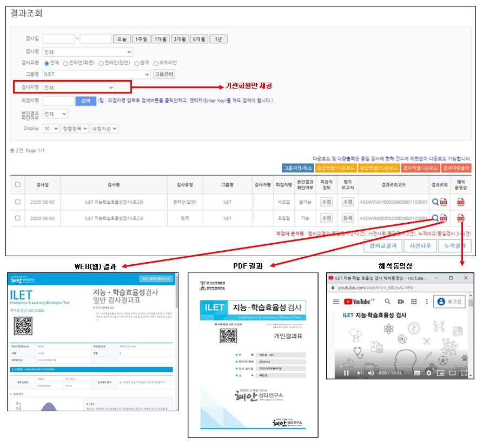
Task: Click the 결과엑셀다운로드 button
Action: click(x=420, y=168)
